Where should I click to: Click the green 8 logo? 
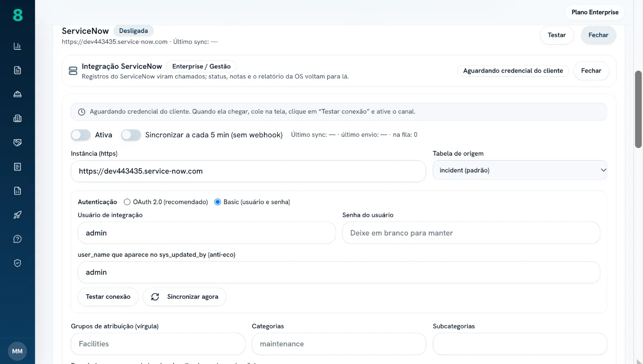point(17,15)
